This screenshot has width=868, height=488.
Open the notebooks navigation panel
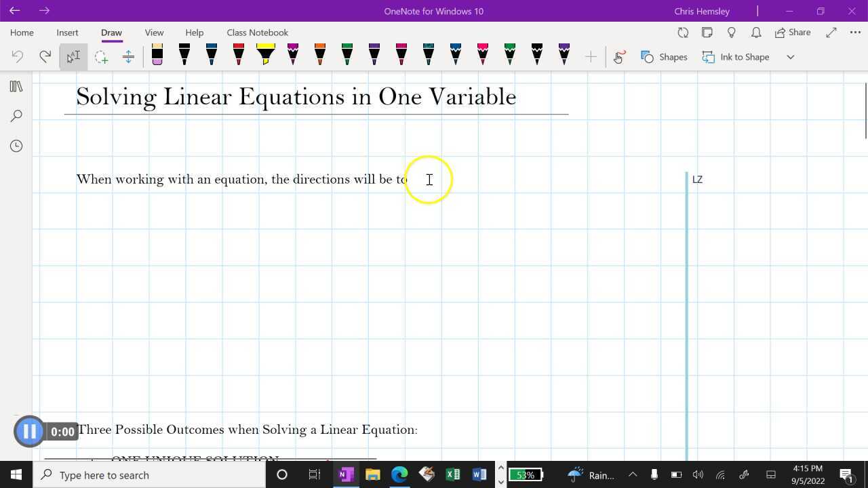tap(16, 86)
